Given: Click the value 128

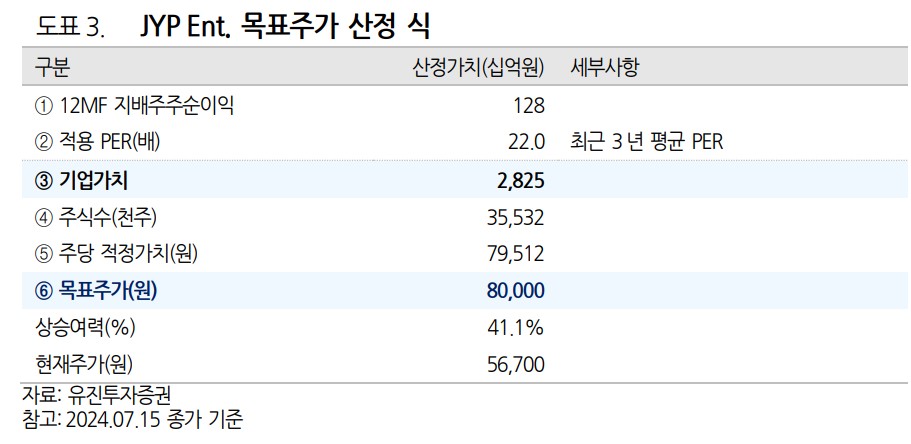Looking at the screenshot, I should click(x=529, y=106).
